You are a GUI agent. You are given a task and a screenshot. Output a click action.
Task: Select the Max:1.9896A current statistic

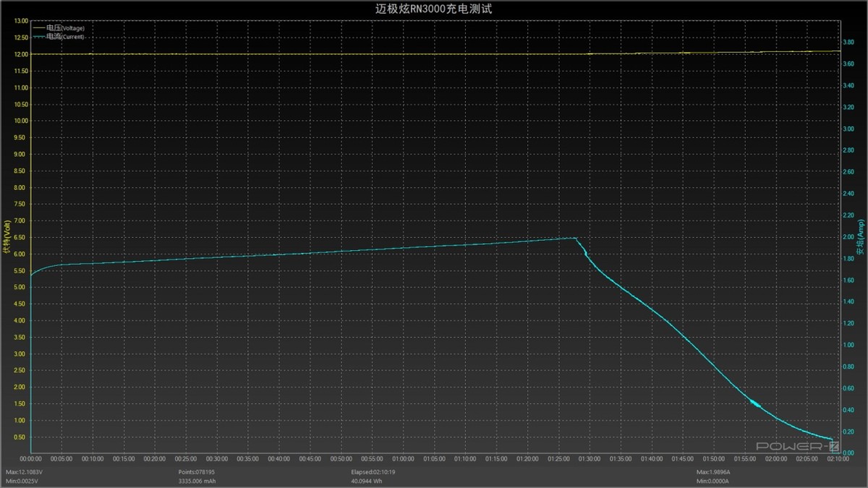(x=713, y=471)
